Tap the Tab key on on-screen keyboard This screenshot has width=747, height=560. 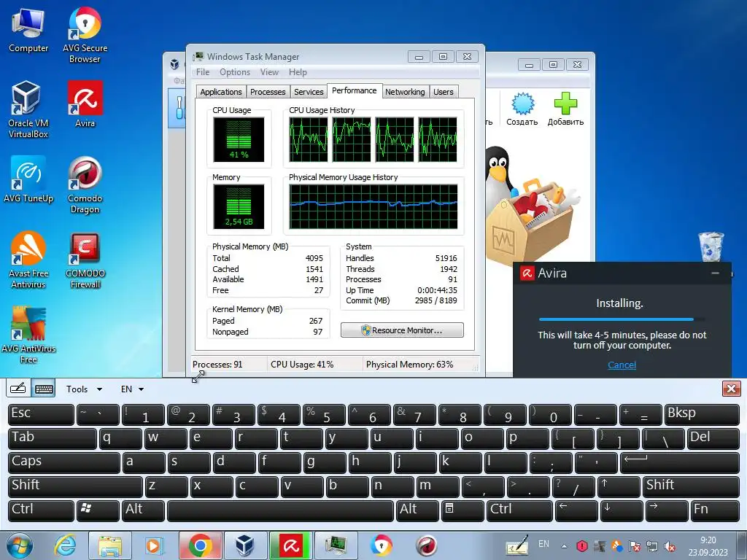click(53, 438)
